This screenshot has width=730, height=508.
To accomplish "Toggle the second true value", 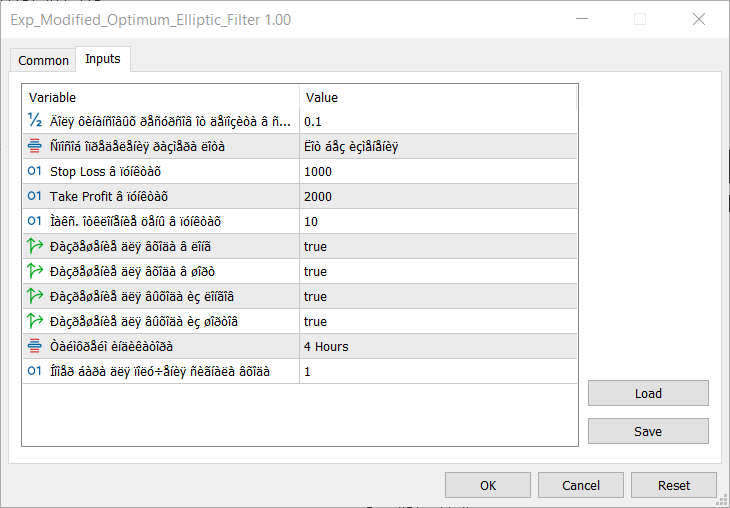I will [438, 271].
